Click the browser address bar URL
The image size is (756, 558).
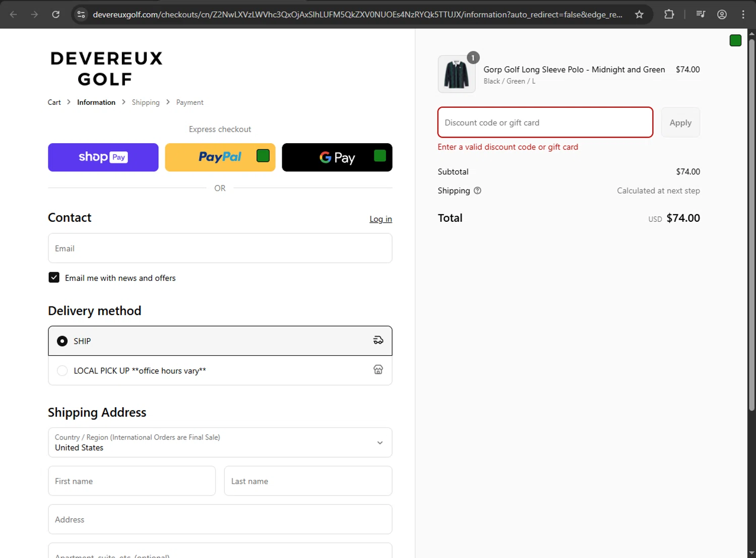357,14
